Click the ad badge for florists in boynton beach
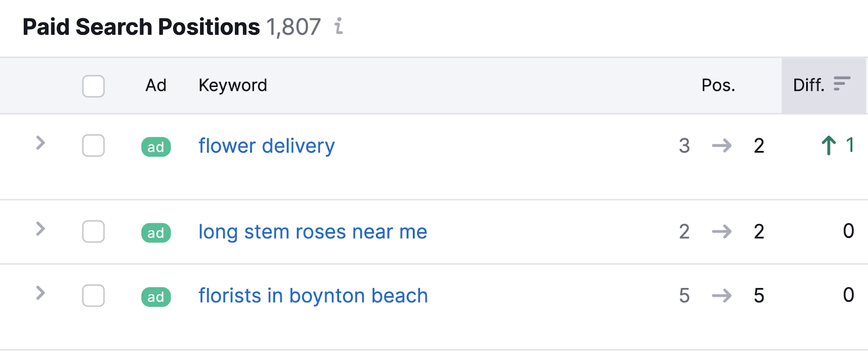 coord(156,297)
